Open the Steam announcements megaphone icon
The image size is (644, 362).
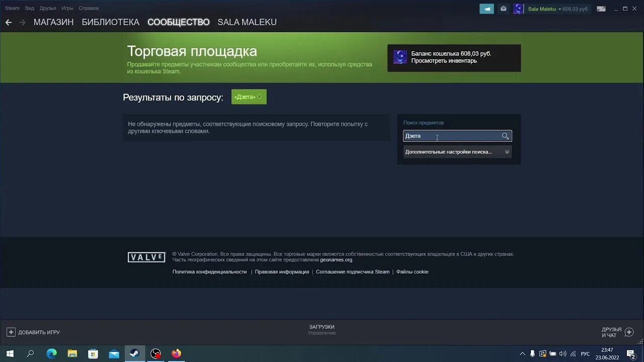(487, 9)
